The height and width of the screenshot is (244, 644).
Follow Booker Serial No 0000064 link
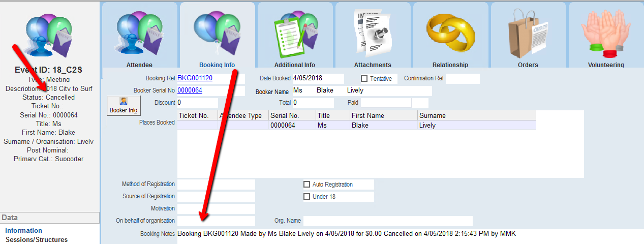tap(190, 90)
